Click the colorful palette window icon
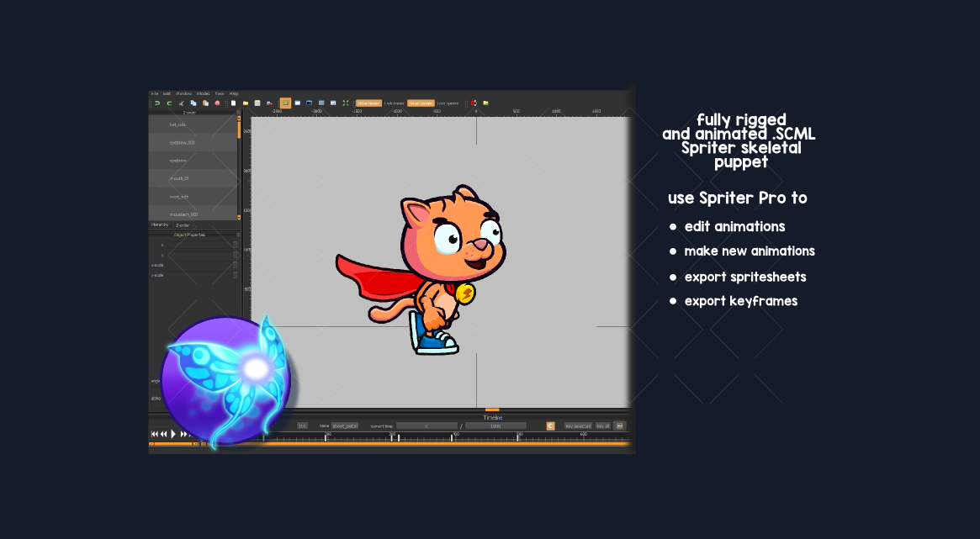The image size is (980, 539). [x=333, y=103]
